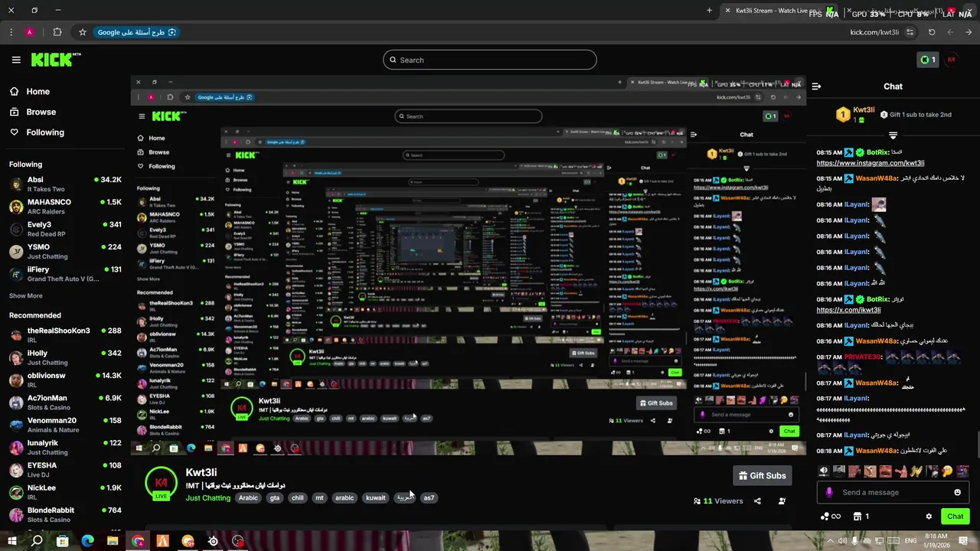
Task: Open the Chrome profile avatar
Action: pyautogui.click(x=29, y=32)
